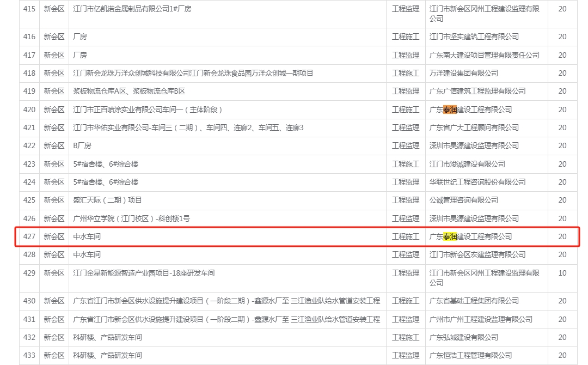Click B厂房 project name in row 422
This screenshot has width=588, height=365.
[82, 145]
